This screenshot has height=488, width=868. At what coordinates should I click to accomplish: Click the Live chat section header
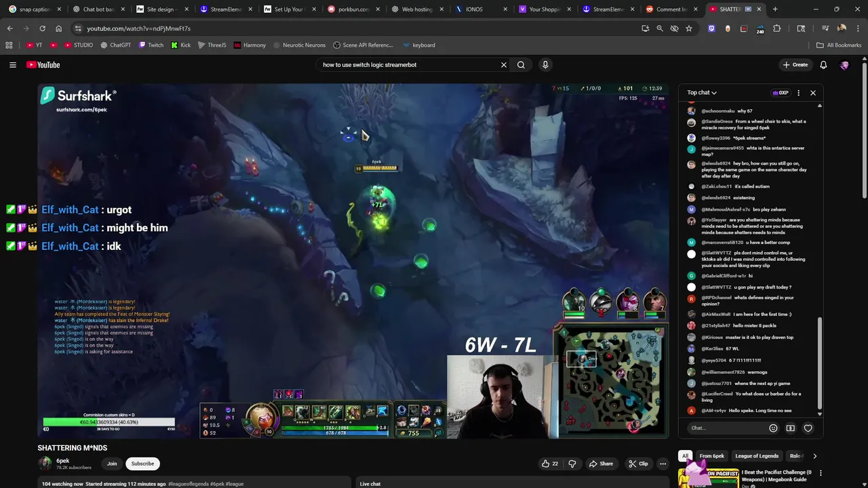370,484
